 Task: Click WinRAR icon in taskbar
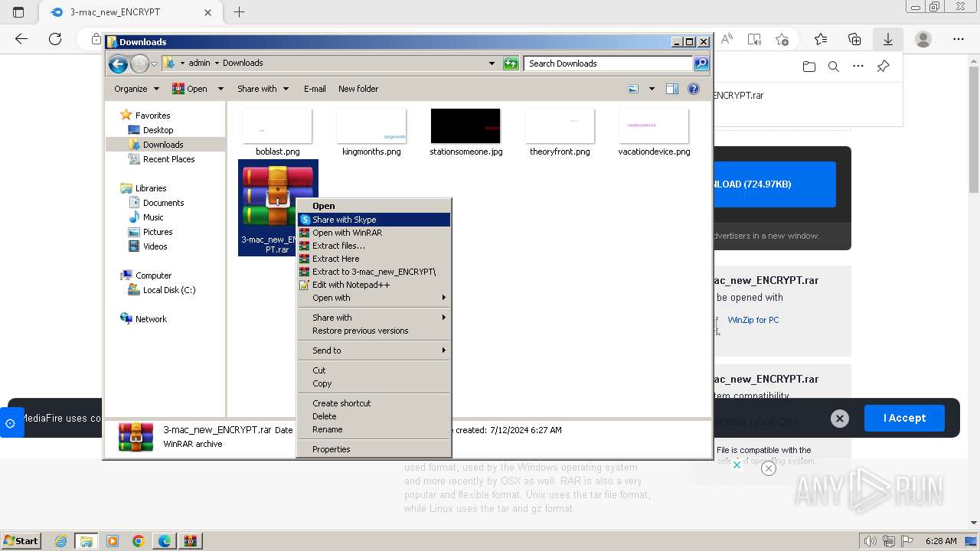pyautogui.click(x=190, y=541)
